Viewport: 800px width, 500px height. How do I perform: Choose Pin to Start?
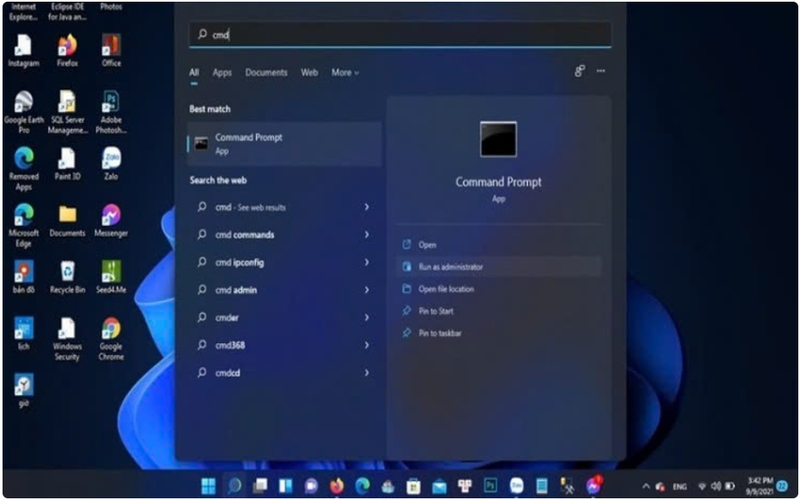498,311
